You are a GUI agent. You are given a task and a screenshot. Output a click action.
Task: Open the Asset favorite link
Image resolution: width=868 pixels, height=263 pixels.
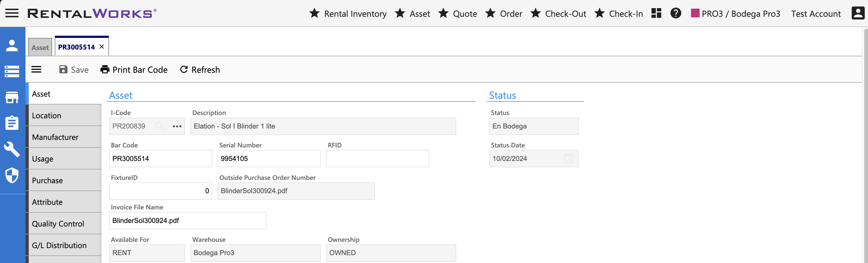point(420,14)
